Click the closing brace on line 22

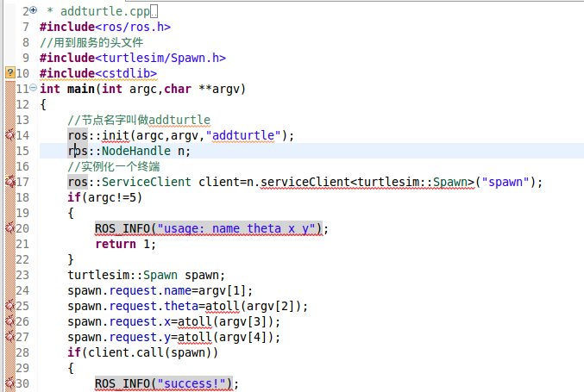71,259
